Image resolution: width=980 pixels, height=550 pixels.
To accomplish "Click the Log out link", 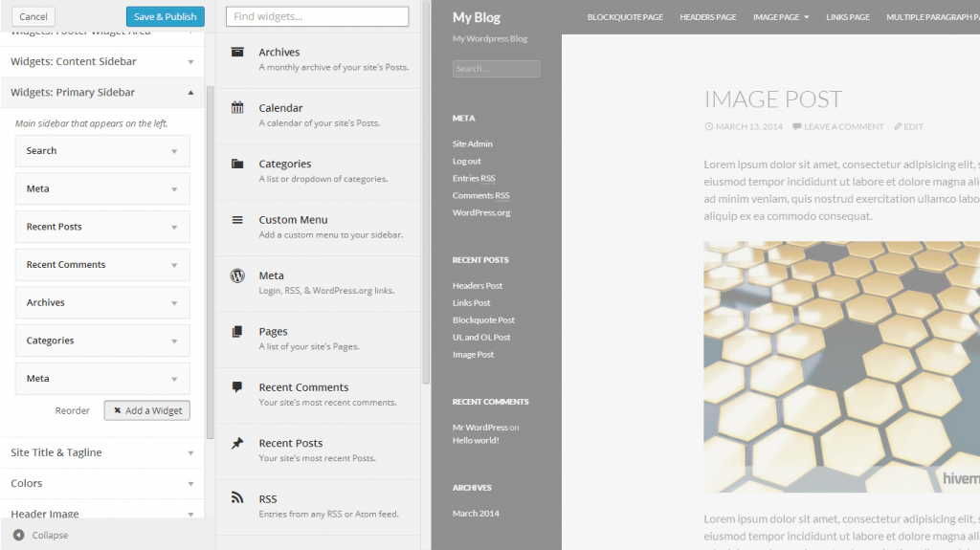I will click(467, 162).
